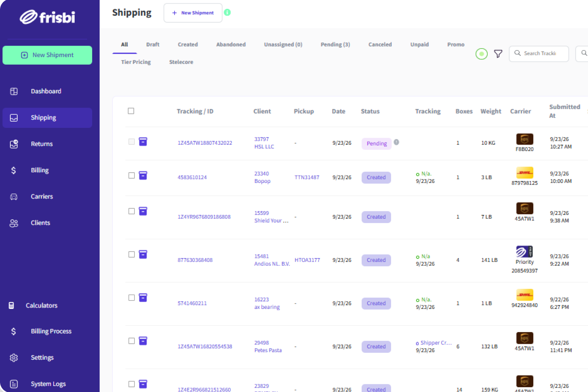
Task: Click the UPS carrier logo for F8B020
Action: click(524, 139)
